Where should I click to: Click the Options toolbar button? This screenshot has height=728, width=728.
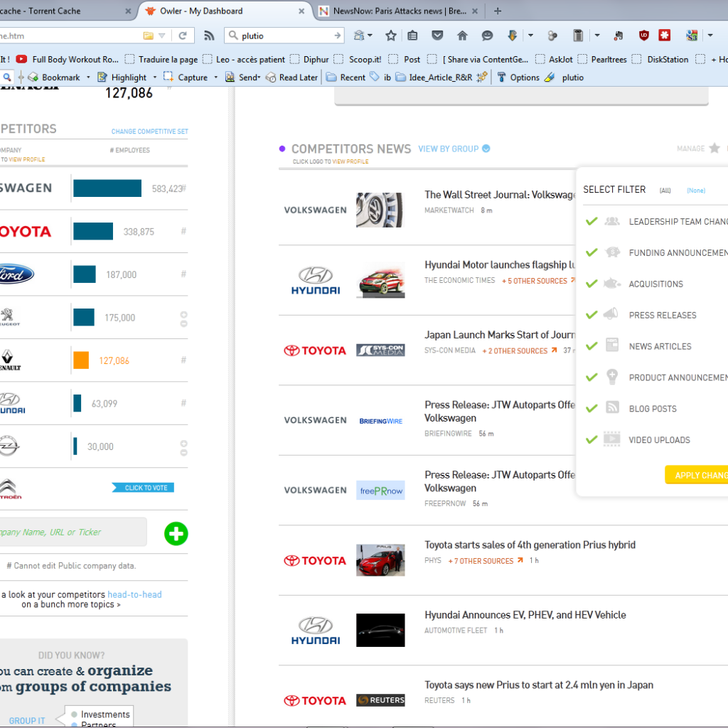518,77
